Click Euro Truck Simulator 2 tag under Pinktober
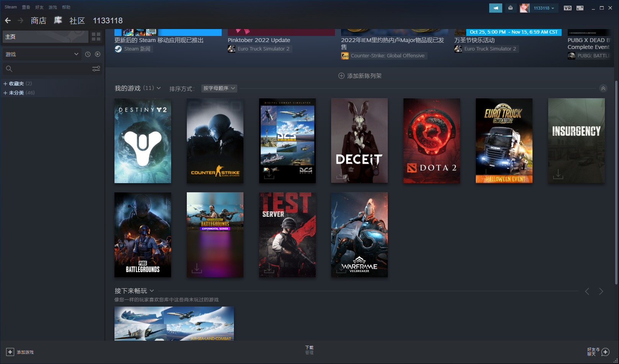This screenshot has width=619, height=364. pyautogui.click(x=260, y=49)
